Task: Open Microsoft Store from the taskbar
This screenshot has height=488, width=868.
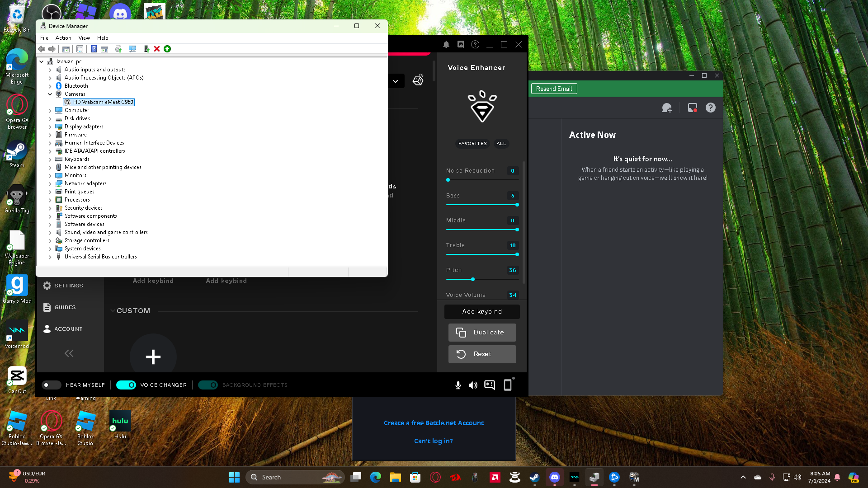Action: 415,477
